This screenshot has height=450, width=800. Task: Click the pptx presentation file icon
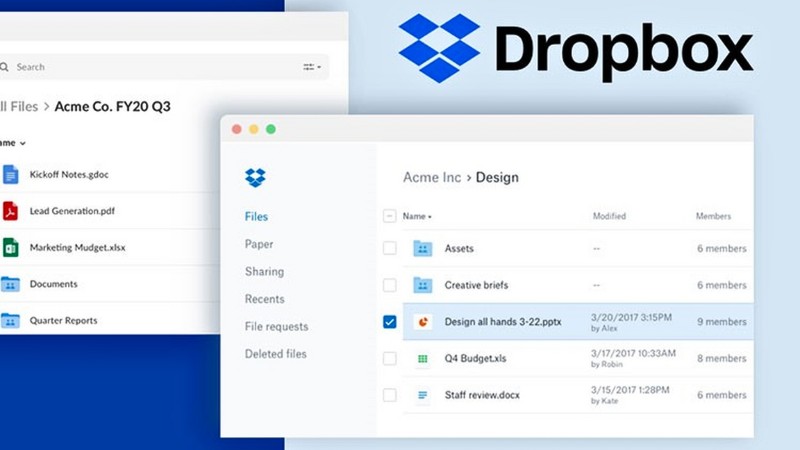pyautogui.click(x=422, y=322)
